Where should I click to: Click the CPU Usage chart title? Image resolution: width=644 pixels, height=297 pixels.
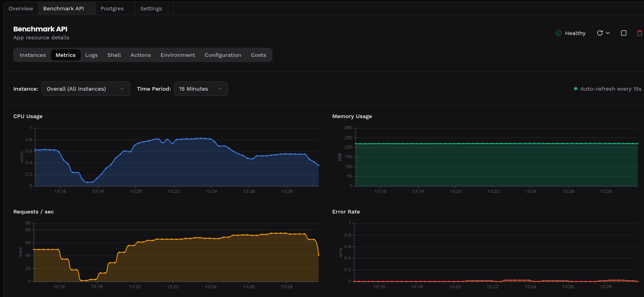(x=28, y=116)
